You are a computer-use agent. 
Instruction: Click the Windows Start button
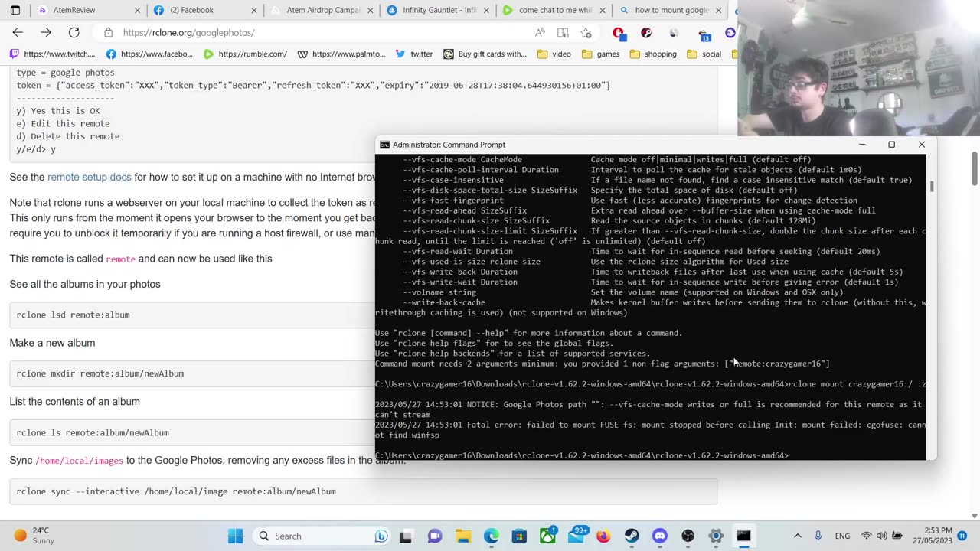tap(235, 536)
